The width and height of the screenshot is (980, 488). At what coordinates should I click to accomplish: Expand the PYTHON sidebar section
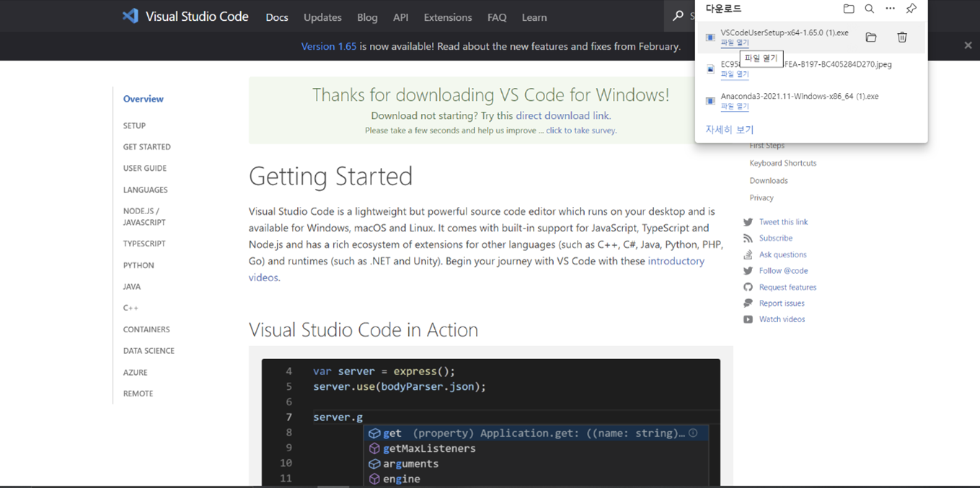click(138, 265)
